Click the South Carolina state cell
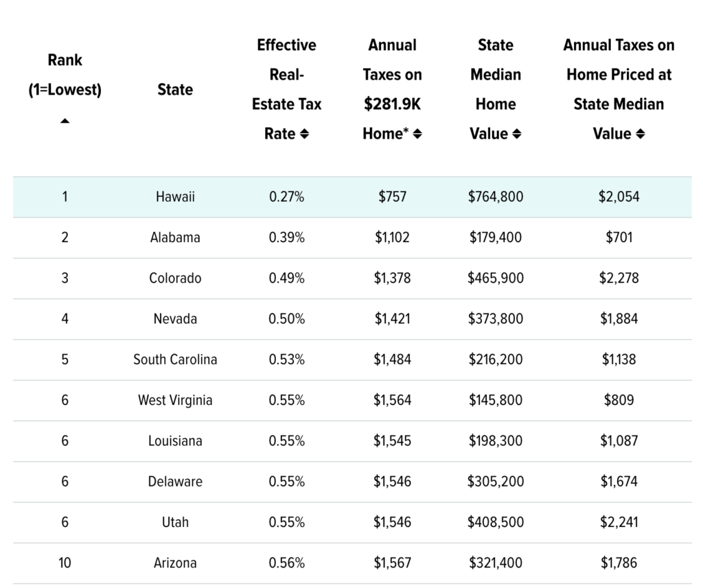Viewport: 703px width, 588px height. (175, 359)
